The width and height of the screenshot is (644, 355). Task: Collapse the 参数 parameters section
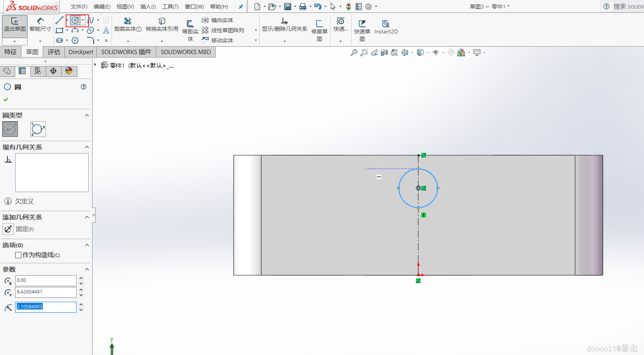[x=87, y=269]
